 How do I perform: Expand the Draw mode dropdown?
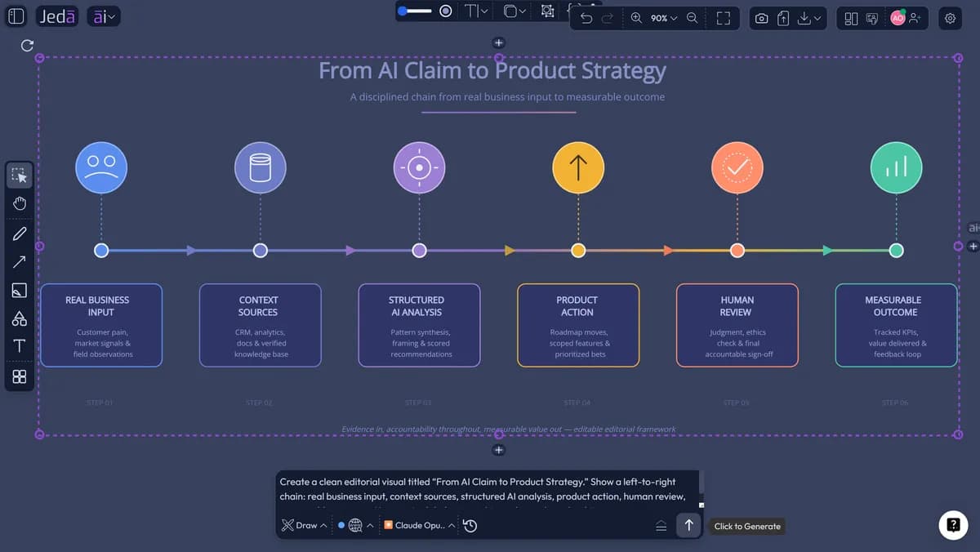(x=305, y=525)
